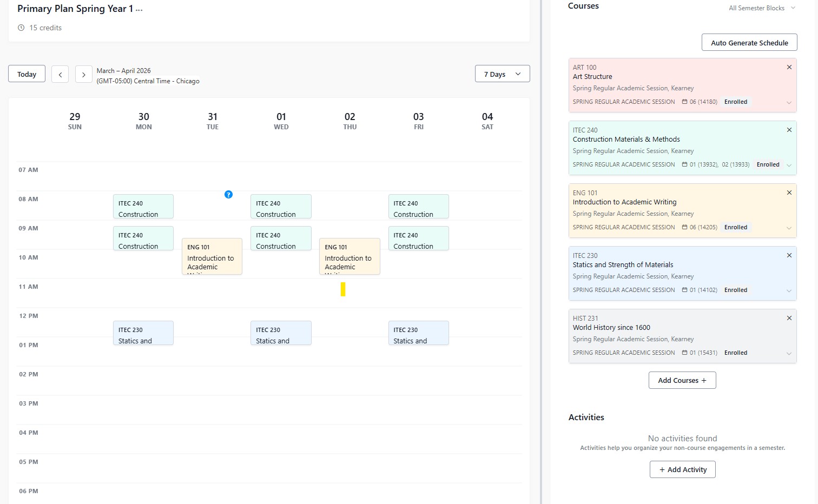Click Auto Generate Schedule button

point(749,43)
